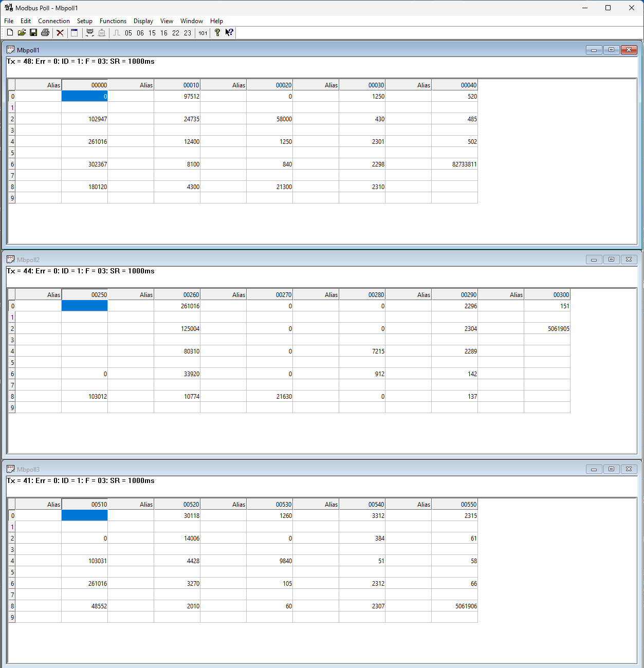Click value 14006 in Mbpoll3
This screenshot has width=644, height=668.
[x=192, y=539]
